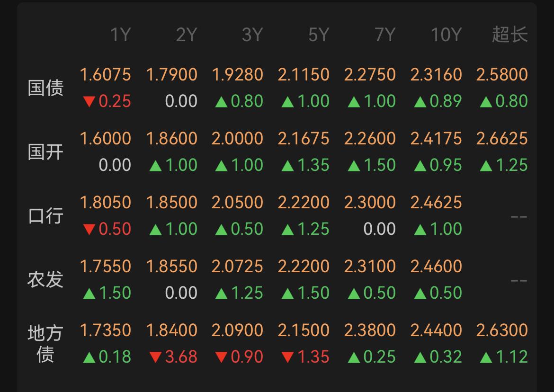Click green up arrow for 国开 5Y
Screen dimensions: 554x392
287,166
